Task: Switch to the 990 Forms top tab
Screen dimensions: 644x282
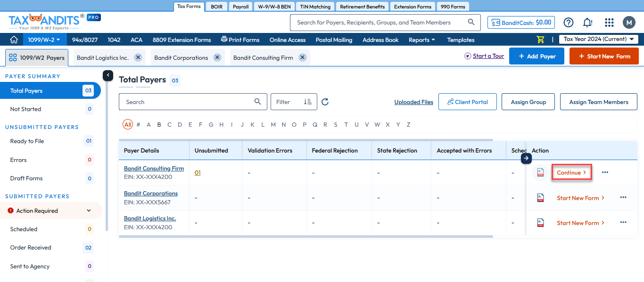Action: tap(453, 7)
